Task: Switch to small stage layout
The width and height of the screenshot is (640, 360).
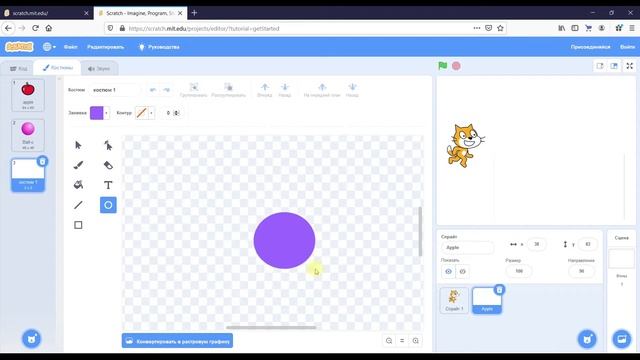Action: pos(600,66)
